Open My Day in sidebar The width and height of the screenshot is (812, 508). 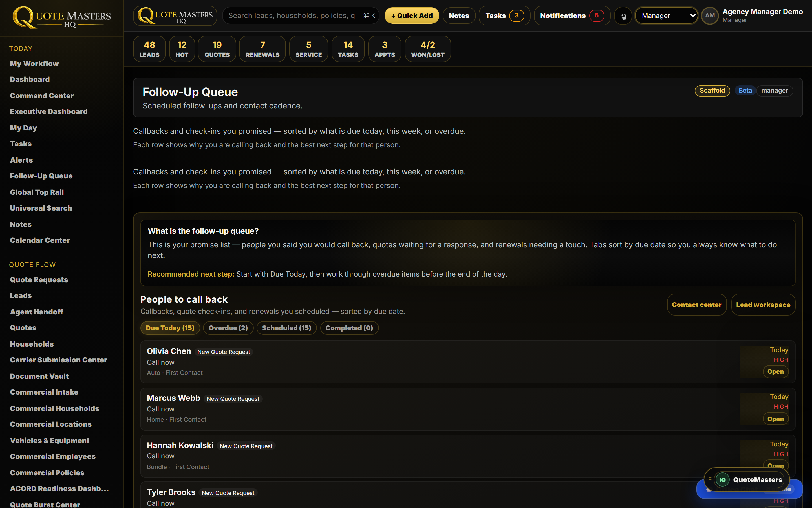pos(23,128)
